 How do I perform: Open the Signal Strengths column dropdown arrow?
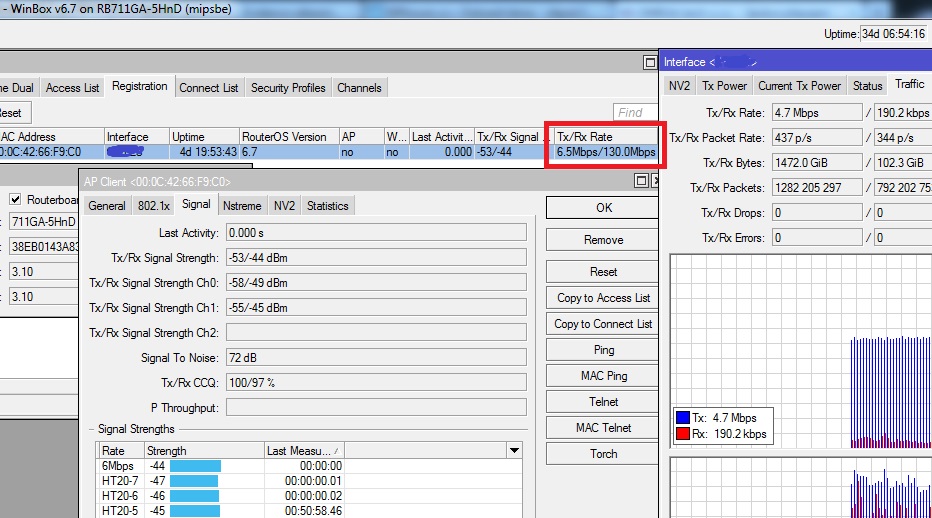pos(514,450)
